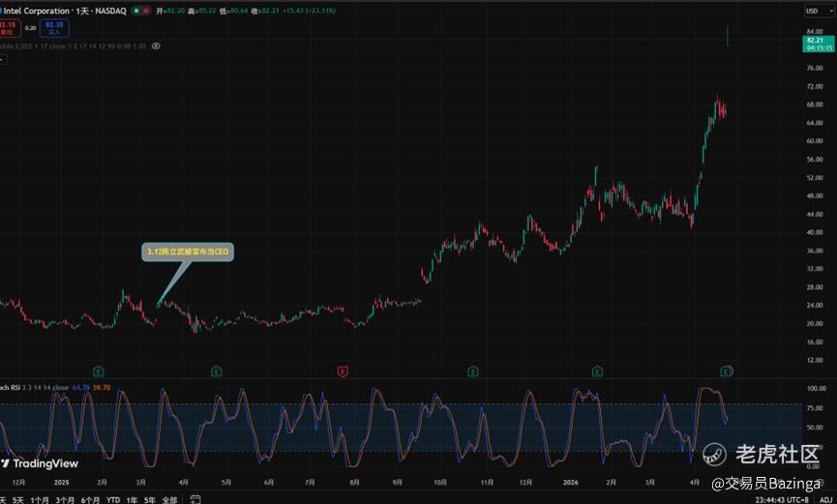Open the earnings marker near 11月
The width and height of the screenshot is (837, 504).
tap(473, 371)
